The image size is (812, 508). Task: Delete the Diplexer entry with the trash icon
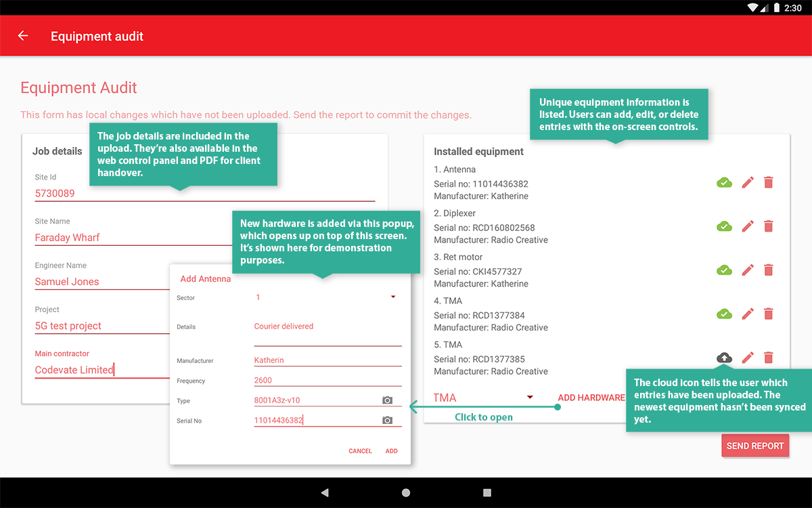769,226
